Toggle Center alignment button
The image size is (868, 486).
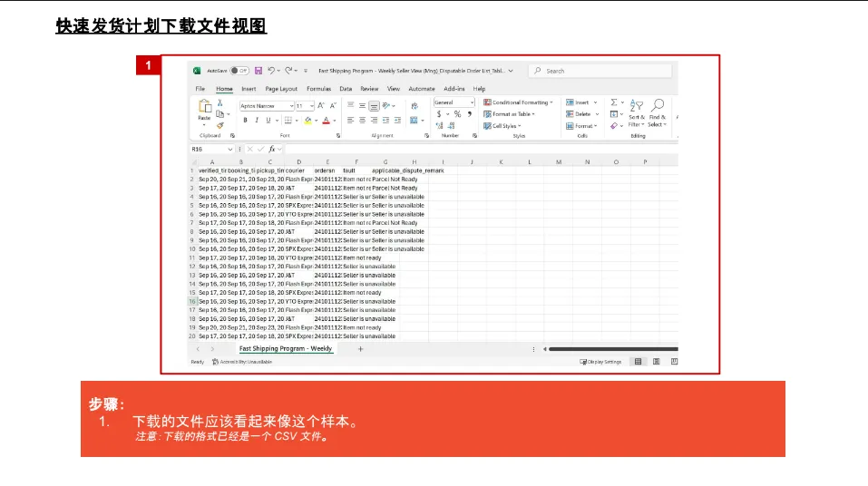coord(362,120)
